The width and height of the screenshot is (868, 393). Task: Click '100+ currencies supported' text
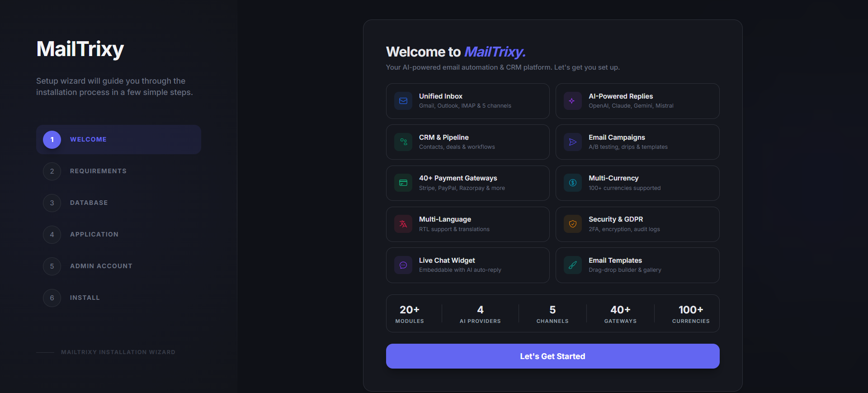coord(625,188)
